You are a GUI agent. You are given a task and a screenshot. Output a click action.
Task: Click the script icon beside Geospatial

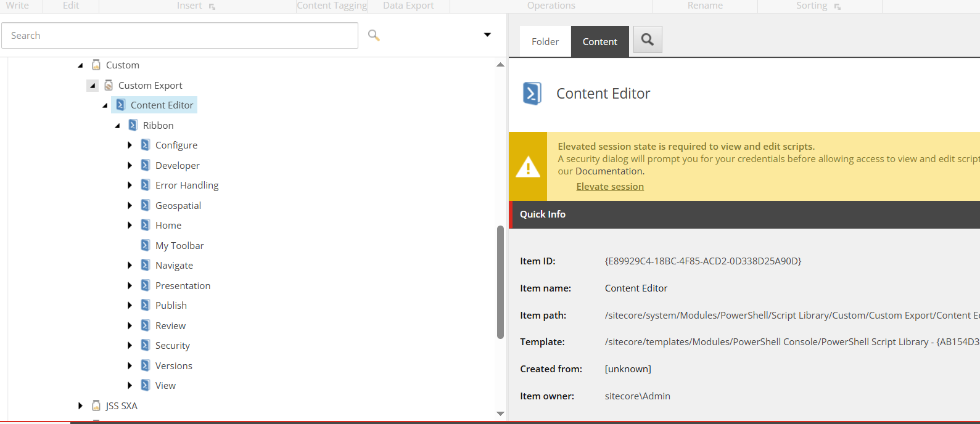[145, 205]
